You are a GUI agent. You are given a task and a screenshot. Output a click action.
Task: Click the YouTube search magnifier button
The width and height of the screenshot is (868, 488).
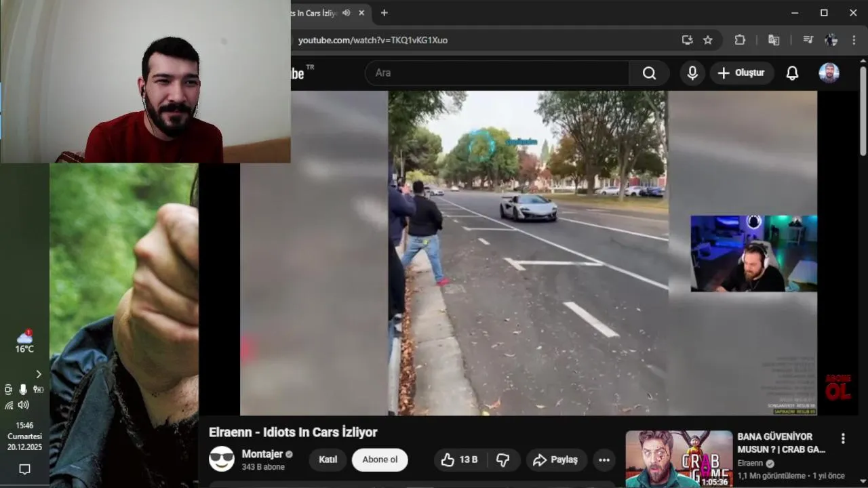click(x=649, y=73)
